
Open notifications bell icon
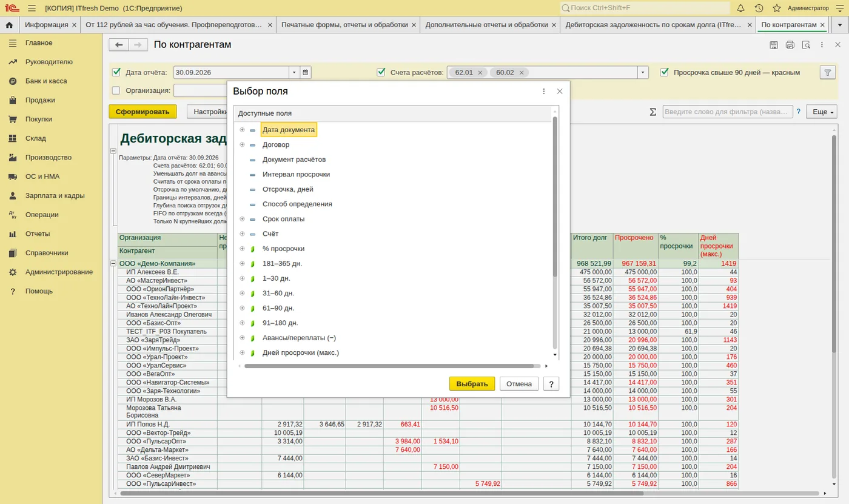(x=740, y=8)
